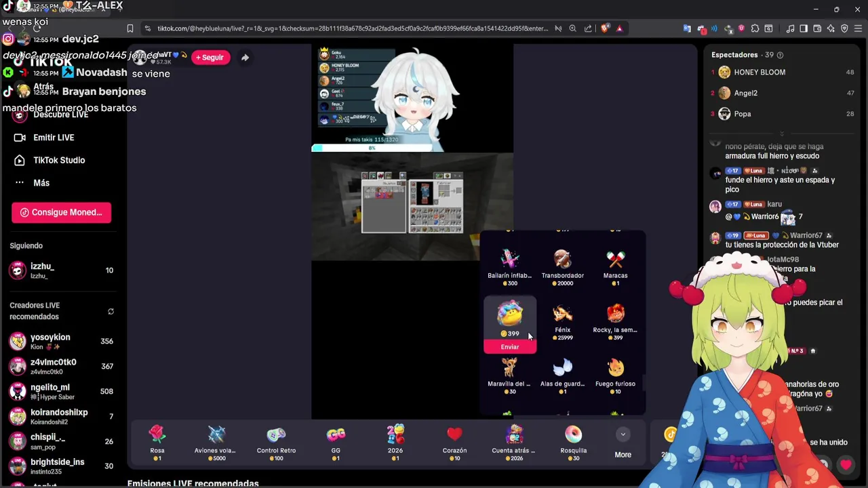868x488 pixels.
Task: Click the share arrow beside Seguir
Action: point(245,58)
